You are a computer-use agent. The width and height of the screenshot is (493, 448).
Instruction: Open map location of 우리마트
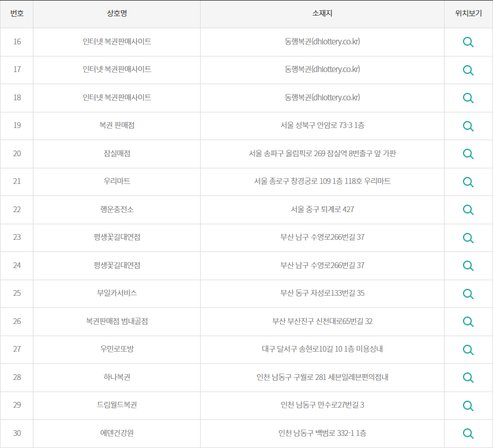[468, 182]
